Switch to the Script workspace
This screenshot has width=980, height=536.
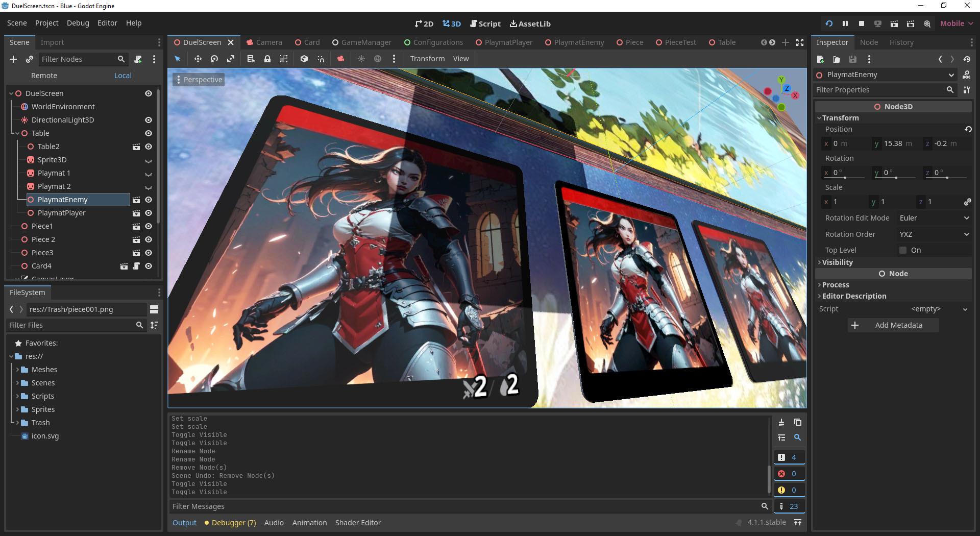[485, 23]
